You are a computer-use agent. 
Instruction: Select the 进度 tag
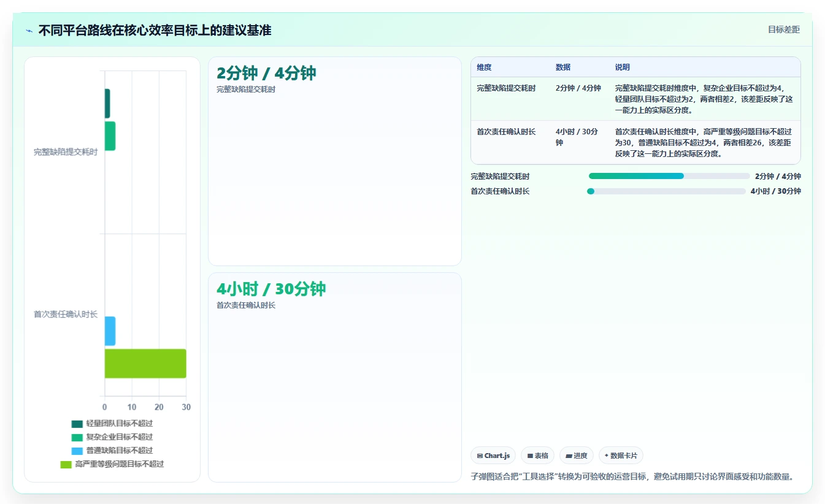(x=577, y=456)
